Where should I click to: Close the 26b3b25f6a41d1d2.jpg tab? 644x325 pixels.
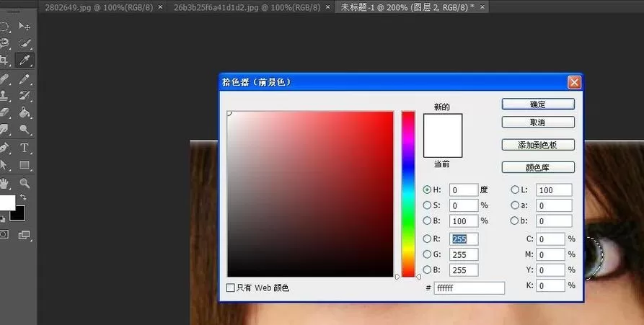coord(327,7)
